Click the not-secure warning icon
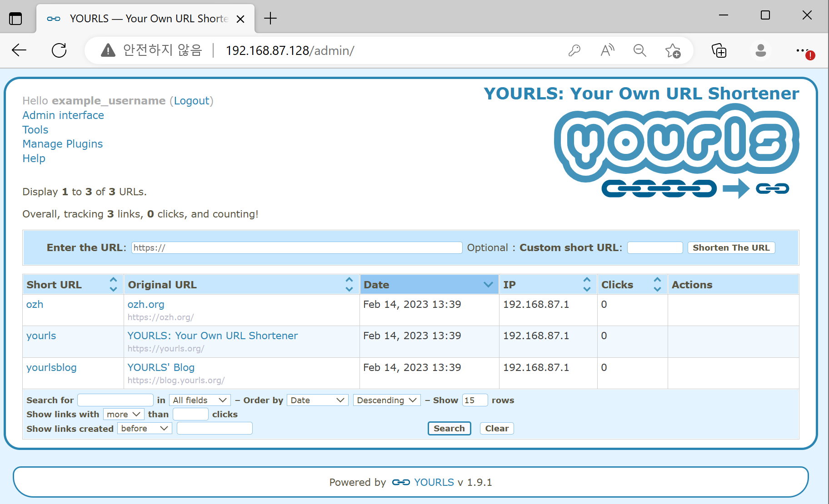 point(108,50)
